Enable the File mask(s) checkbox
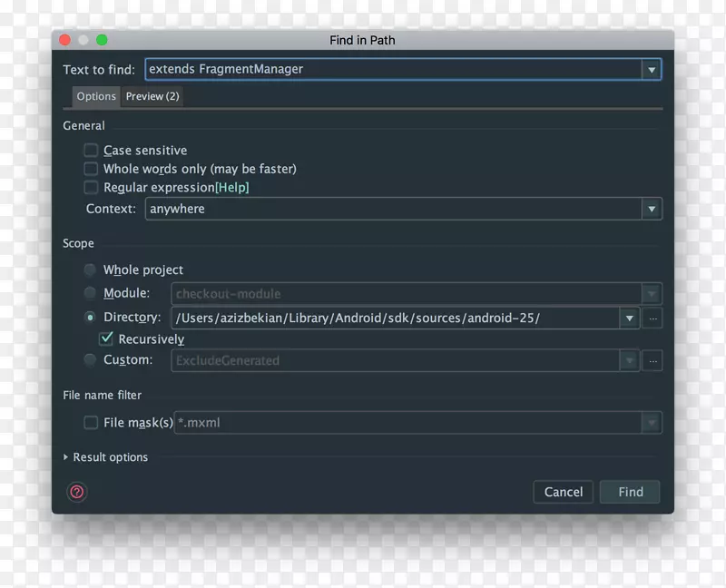The image size is (726, 588). pos(91,422)
